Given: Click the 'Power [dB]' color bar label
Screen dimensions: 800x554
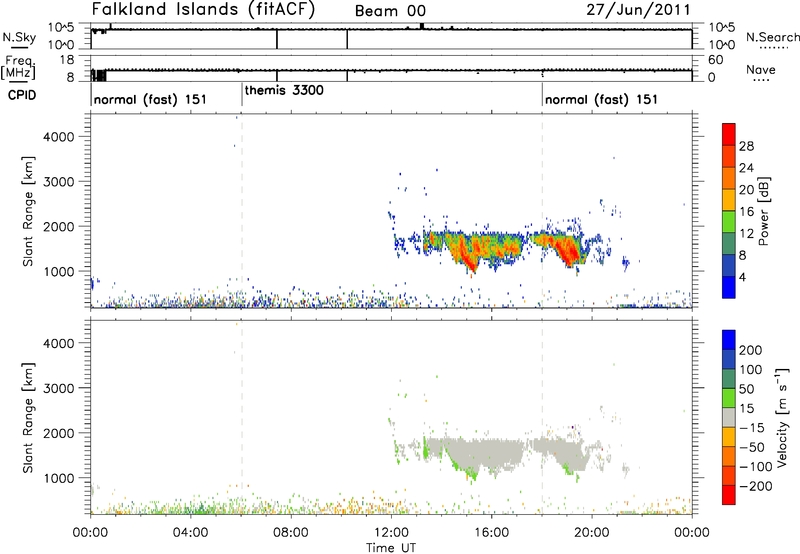Looking at the screenshot, I should point(764,211).
